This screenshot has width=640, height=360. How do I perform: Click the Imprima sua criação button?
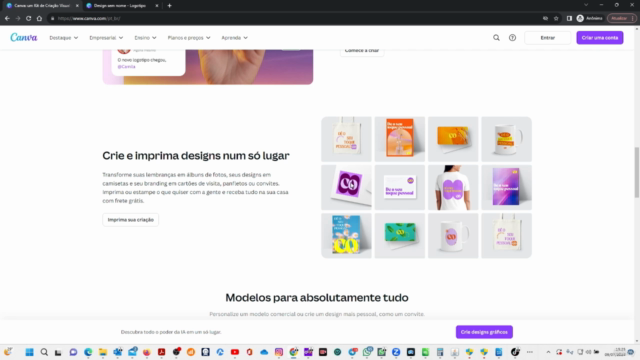click(131, 220)
